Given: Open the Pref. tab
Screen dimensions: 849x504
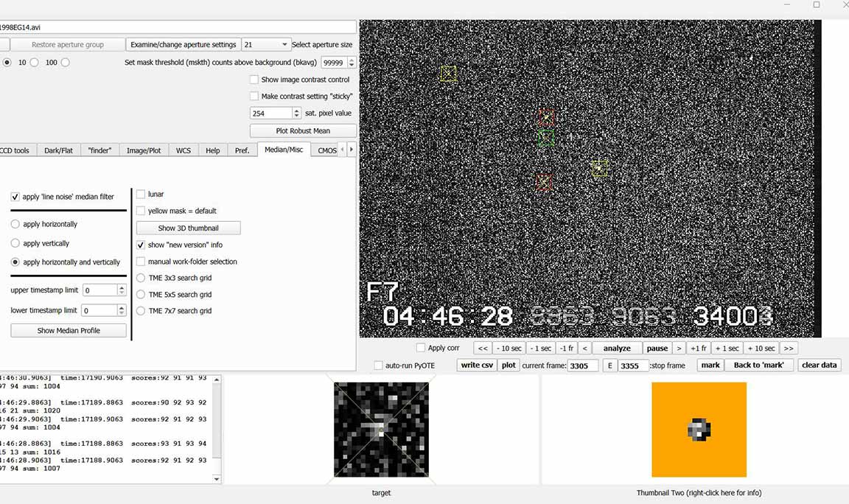Looking at the screenshot, I should [242, 150].
